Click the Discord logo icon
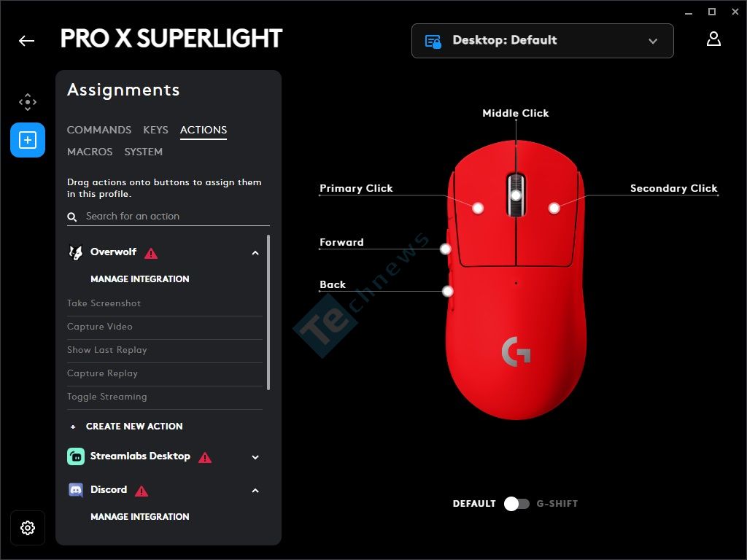Image resolution: width=747 pixels, height=560 pixels. tap(76, 489)
